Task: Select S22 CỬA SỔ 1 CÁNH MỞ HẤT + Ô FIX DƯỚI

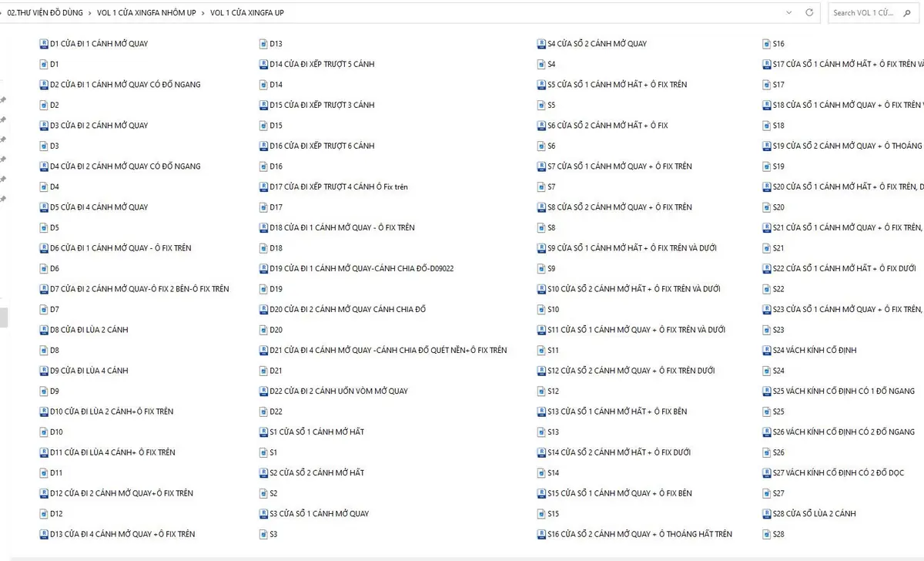Action: click(x=839, y=268)
